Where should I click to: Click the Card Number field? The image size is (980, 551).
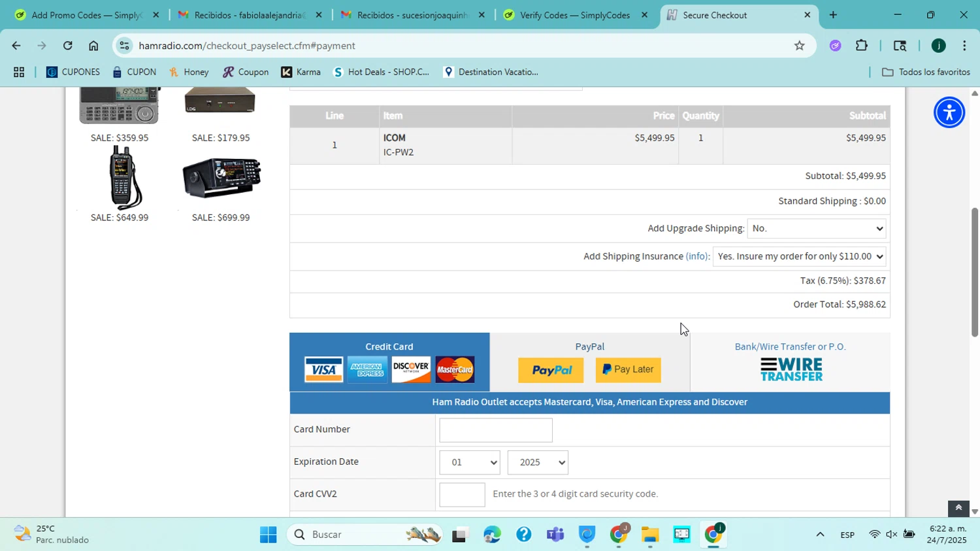pyautogui.click(x=496, y=431)
